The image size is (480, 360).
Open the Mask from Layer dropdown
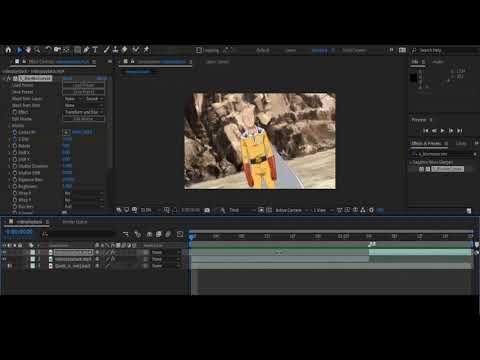73,99
